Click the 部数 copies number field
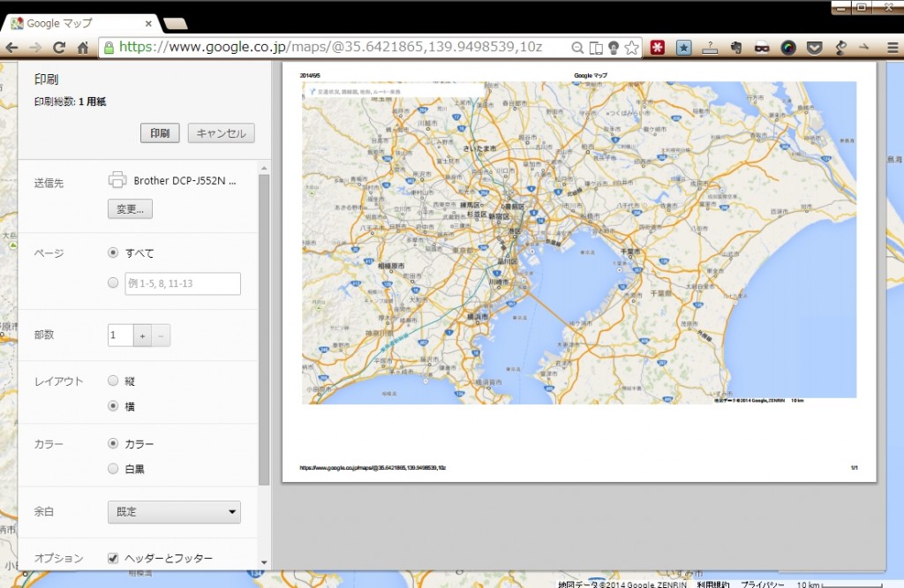This screenshot has width=904, height=588. pyautogui.click(x=120, y=335)
